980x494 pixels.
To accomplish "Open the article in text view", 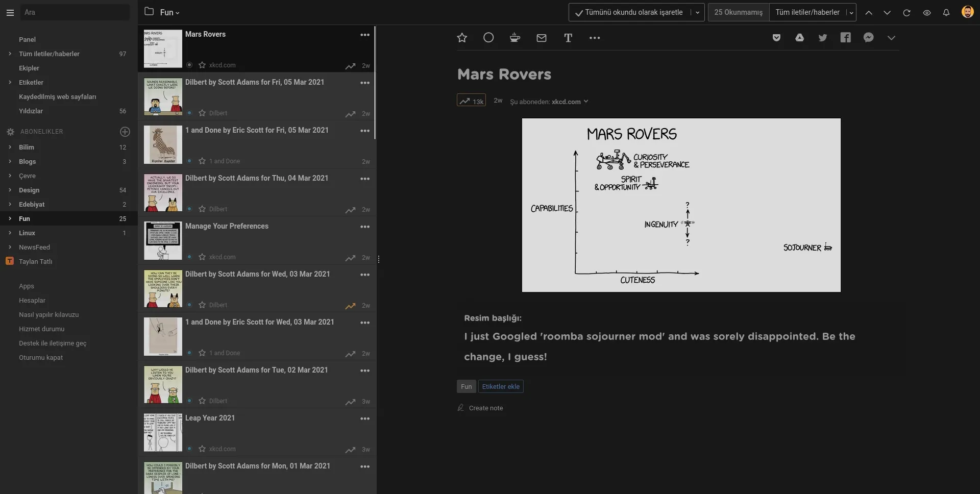I will coord(568,37).
